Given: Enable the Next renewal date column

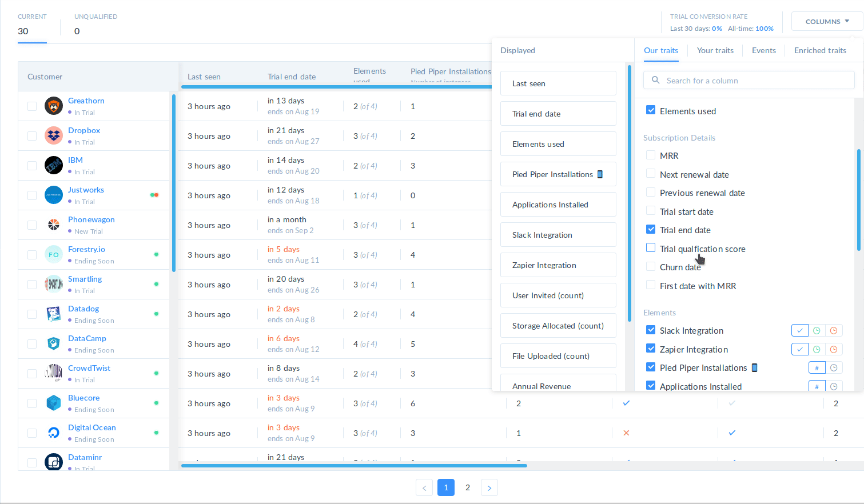Looking at the screenshot, I should pyautogui.click(x=651, y=174).
